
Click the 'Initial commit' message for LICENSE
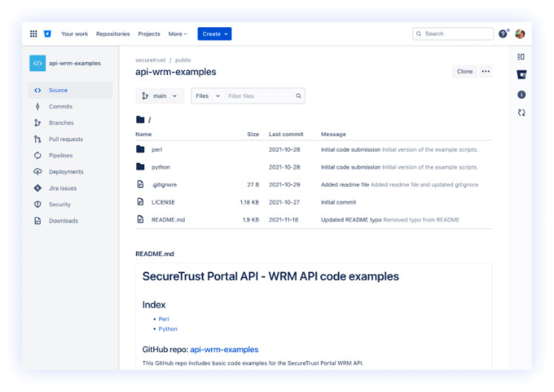(339, 202)
